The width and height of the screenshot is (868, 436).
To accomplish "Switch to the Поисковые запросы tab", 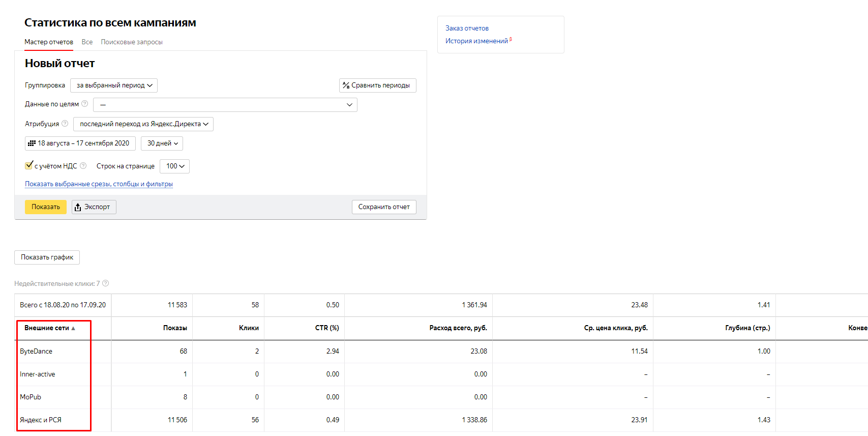I will 132,42.
